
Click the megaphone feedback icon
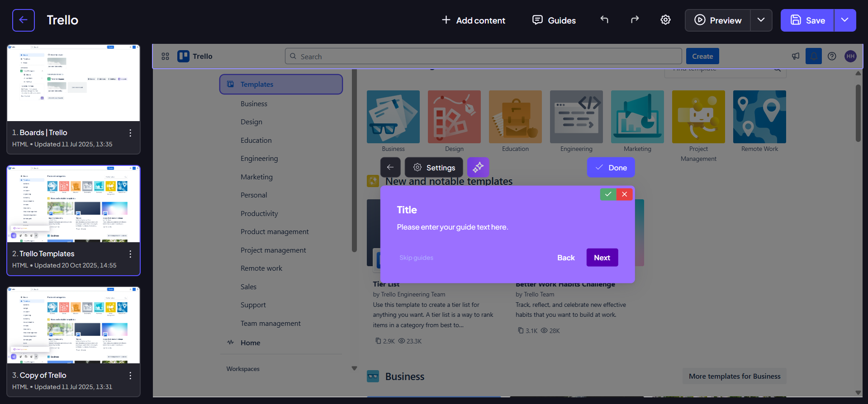coord(796,56)
